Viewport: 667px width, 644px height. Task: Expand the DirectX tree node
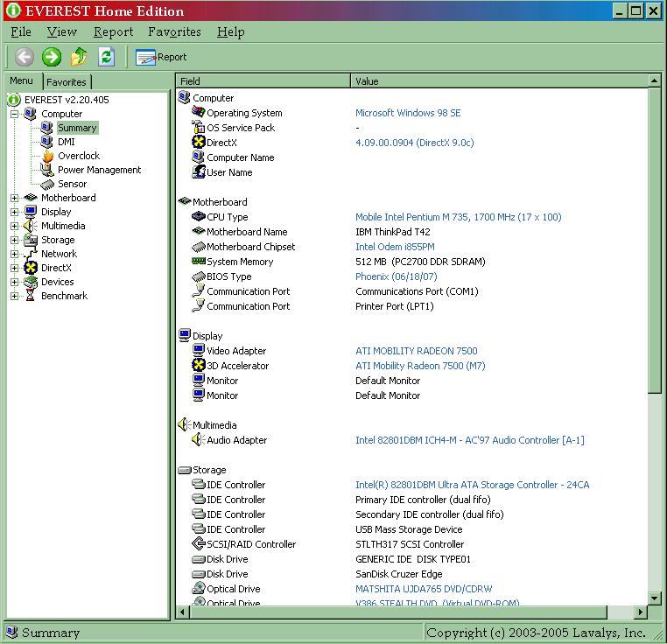tap(15, 268)
